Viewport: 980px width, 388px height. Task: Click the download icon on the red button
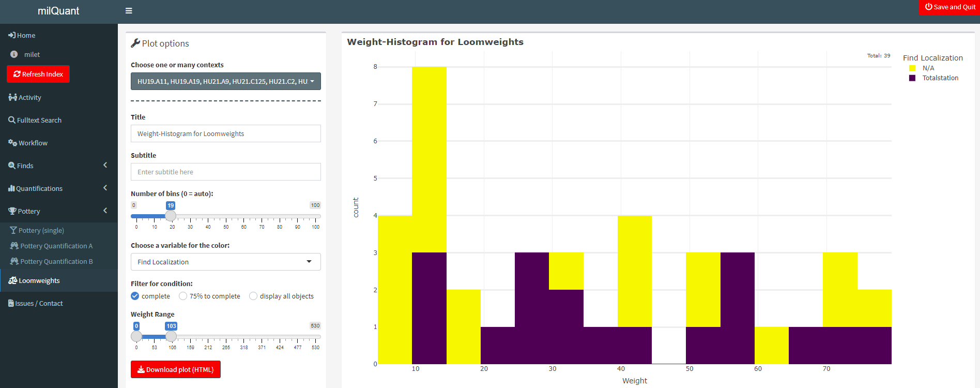[141, 369]
